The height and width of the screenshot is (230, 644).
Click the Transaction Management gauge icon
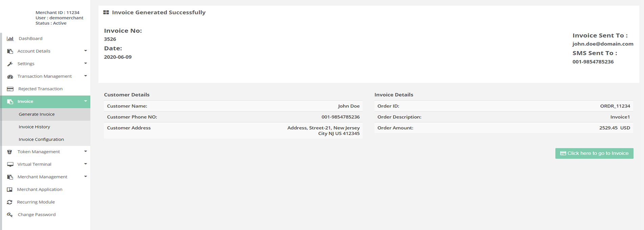click(10, 76)
